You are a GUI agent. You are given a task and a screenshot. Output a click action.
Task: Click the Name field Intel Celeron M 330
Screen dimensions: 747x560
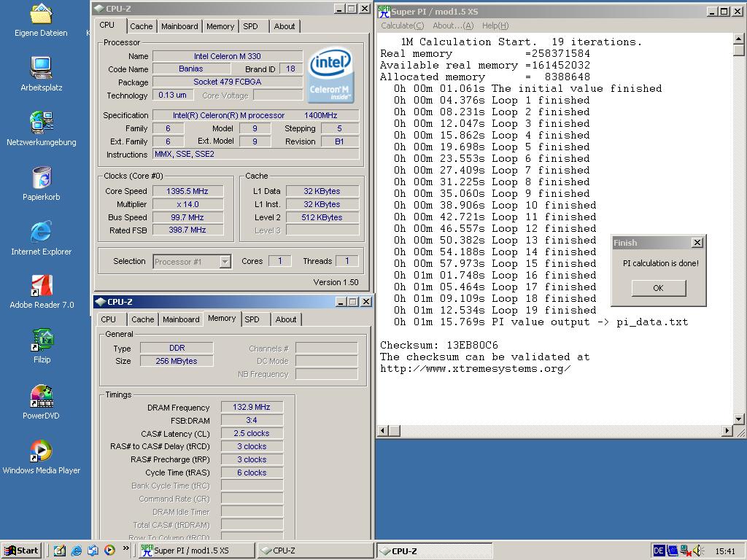[x=228, y=56]
